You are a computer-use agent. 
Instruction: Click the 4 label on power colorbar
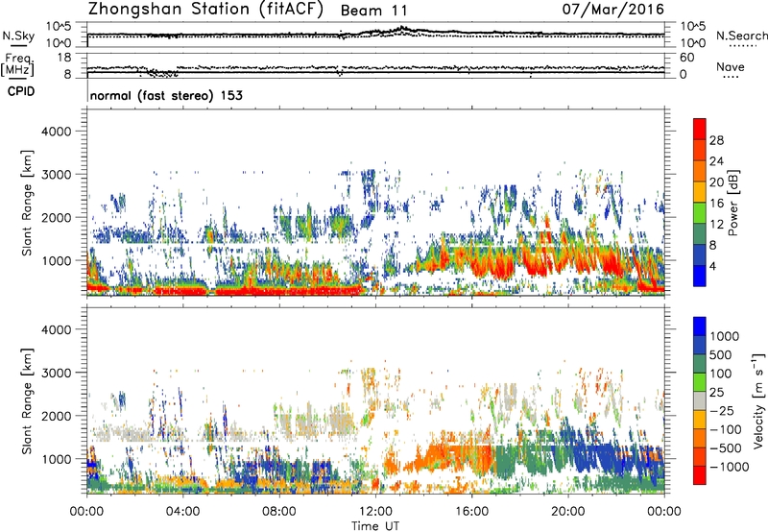[x=712, y=266]
